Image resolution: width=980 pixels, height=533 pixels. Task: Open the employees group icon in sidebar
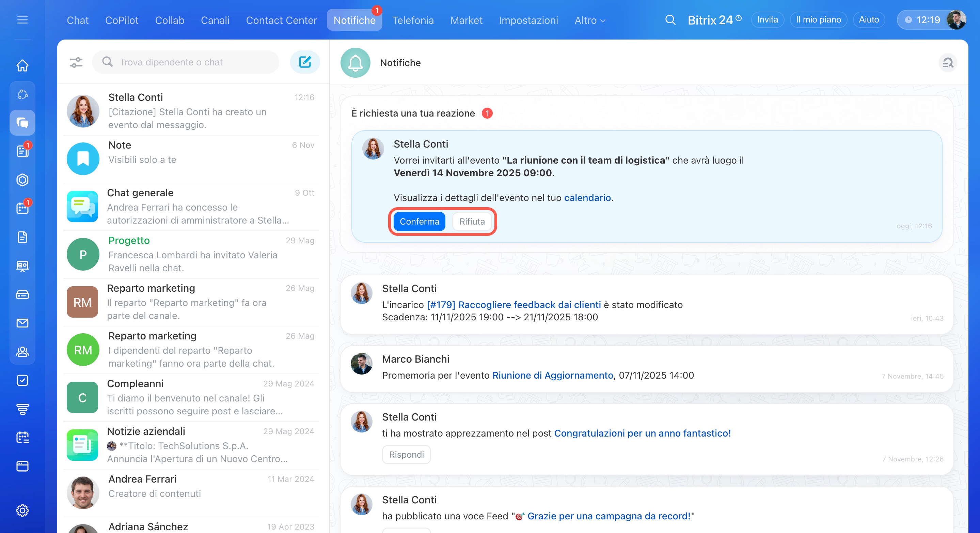(22, 351)
